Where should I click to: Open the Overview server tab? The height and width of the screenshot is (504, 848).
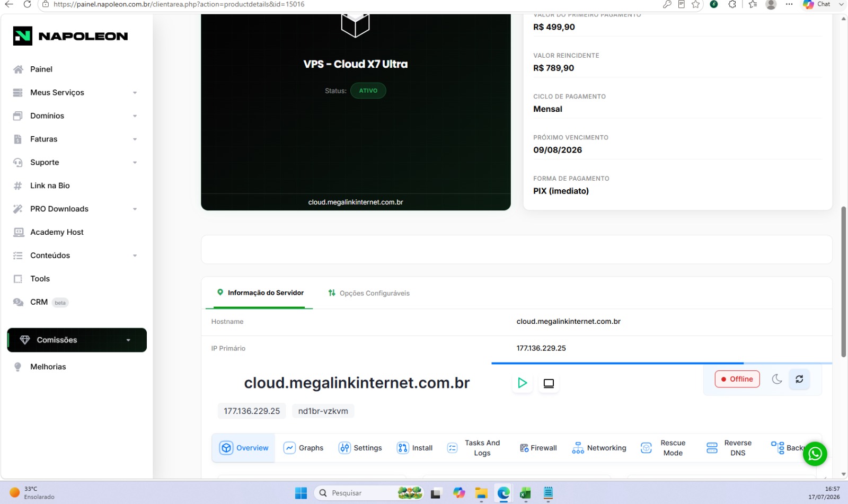click(x=244, y=448)
